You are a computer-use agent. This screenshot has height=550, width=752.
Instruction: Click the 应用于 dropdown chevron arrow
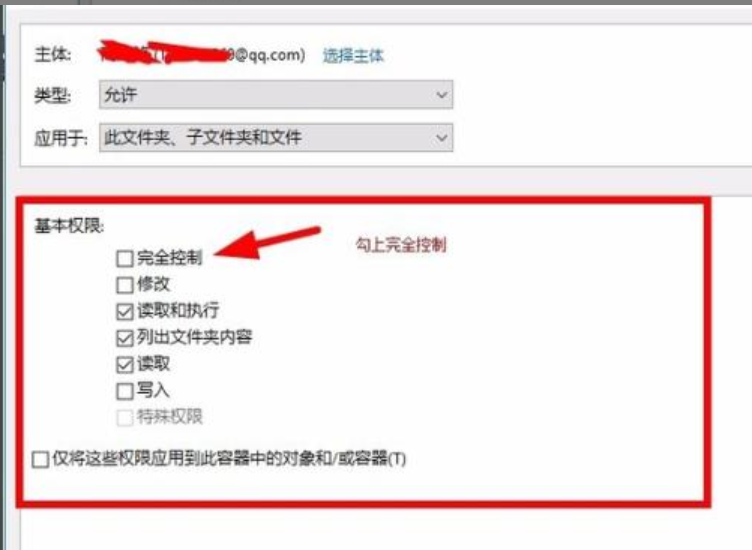pyautogui.click(x=442, y=138)
